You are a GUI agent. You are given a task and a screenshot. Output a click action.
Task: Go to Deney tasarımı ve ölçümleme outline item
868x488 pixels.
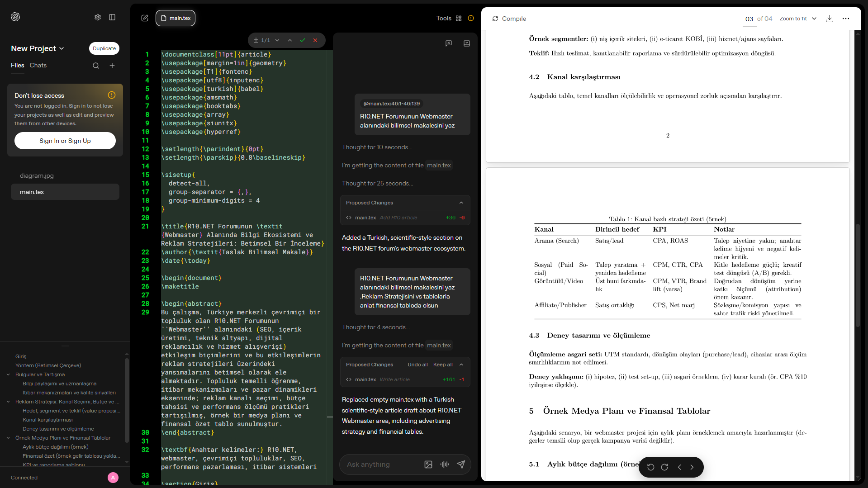pos(58,429)
